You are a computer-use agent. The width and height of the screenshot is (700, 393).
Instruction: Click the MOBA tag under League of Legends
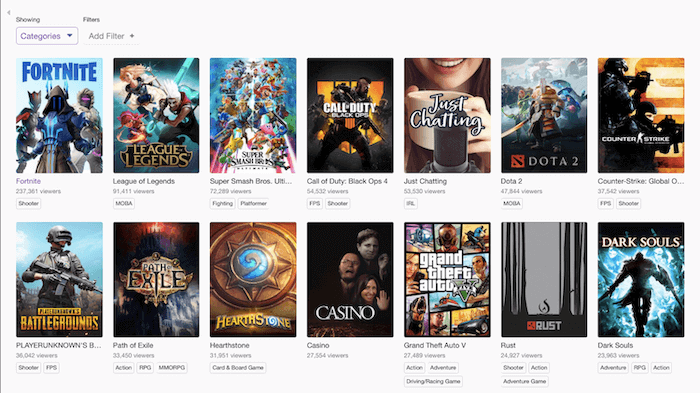(124, 203)
